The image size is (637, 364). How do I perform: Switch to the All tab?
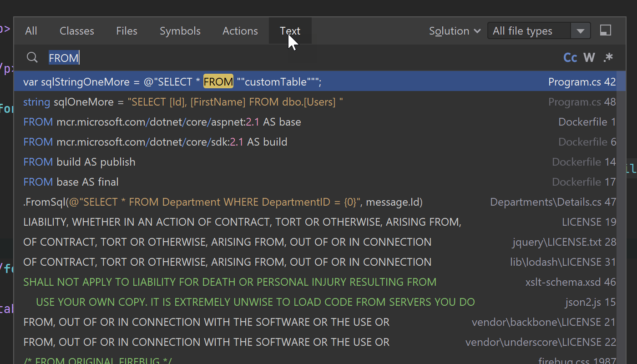(31, 31)
